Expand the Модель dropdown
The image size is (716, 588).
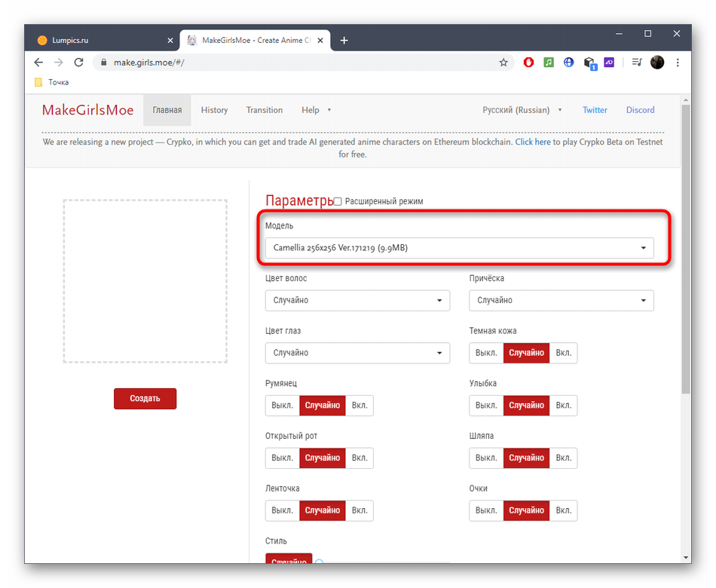(459, 248)
